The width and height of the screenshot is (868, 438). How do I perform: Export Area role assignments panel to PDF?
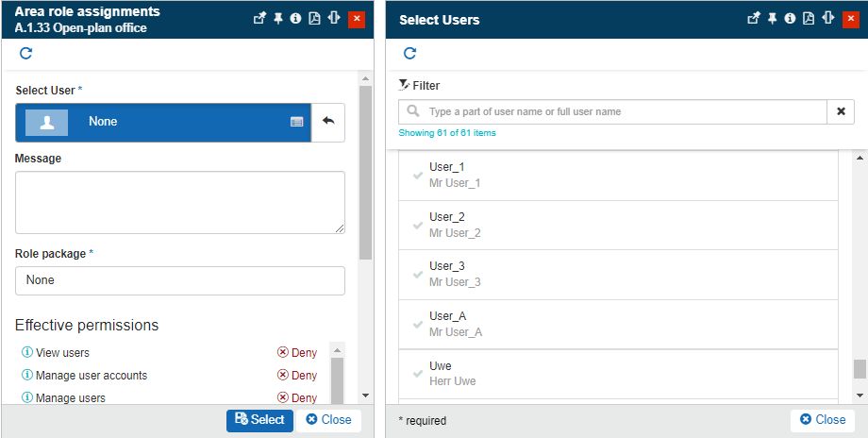314,19
